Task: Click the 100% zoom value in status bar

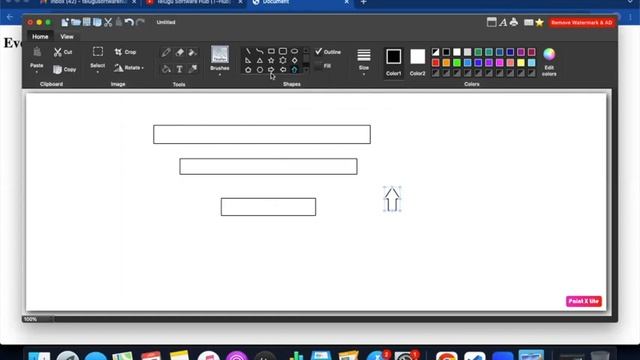Action: click(30, 319)
